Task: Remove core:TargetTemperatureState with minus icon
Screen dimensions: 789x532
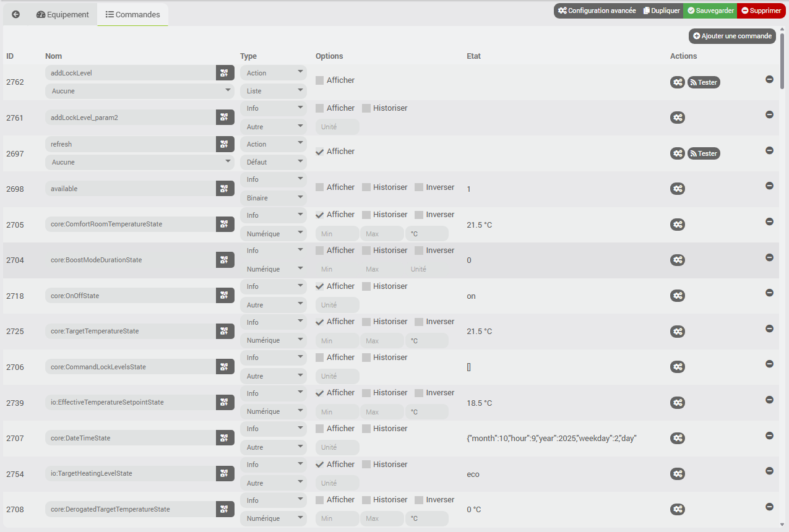Action: click(x=769, y=328)
